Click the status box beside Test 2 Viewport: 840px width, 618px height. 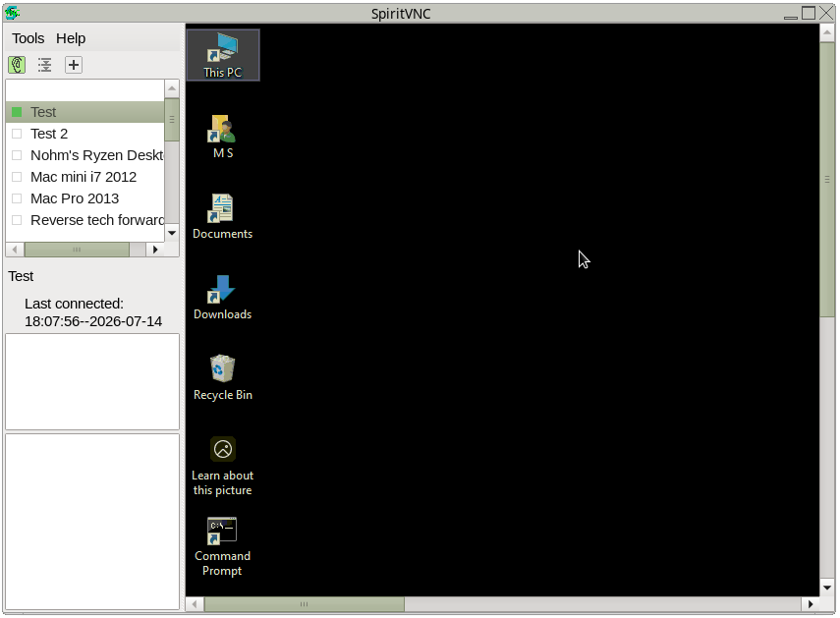[17, 134]
